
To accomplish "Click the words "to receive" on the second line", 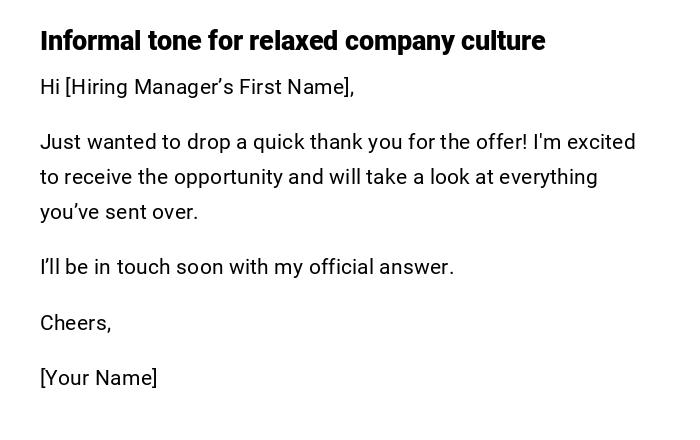I will 84,177.
